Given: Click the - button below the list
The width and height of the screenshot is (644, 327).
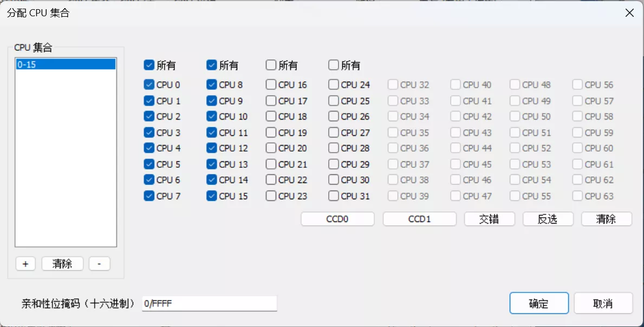Looking at the screenshot, I should click(99, 264).
